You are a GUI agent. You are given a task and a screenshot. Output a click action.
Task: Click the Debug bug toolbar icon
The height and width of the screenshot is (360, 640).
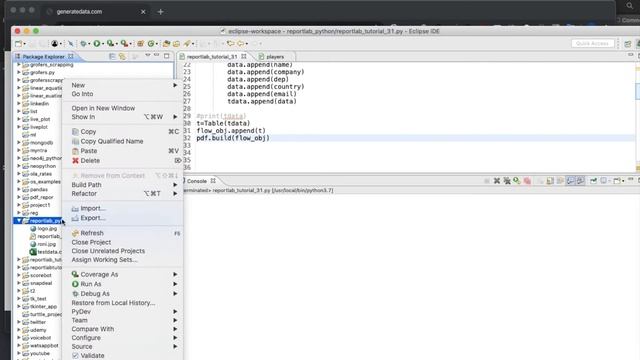point(83,44)
